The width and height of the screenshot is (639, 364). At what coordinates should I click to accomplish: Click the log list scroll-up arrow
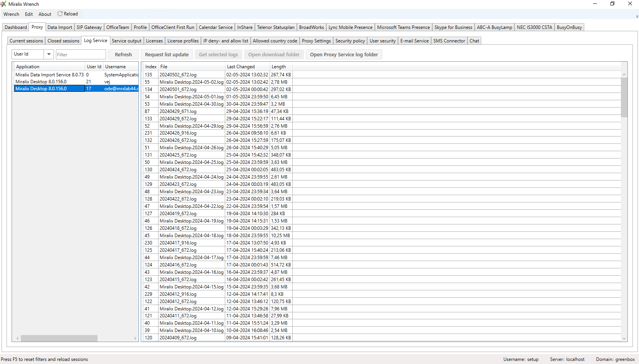tap(624, 74)
